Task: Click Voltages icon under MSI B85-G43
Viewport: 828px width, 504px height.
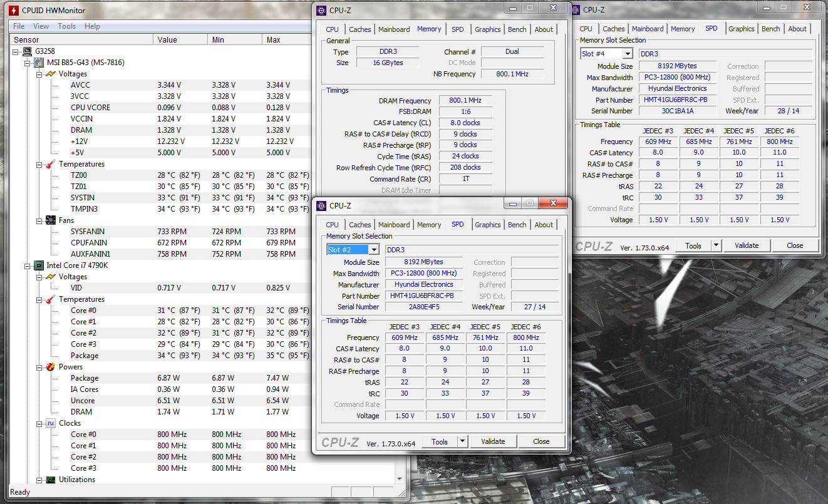Action: click(50, 74)
